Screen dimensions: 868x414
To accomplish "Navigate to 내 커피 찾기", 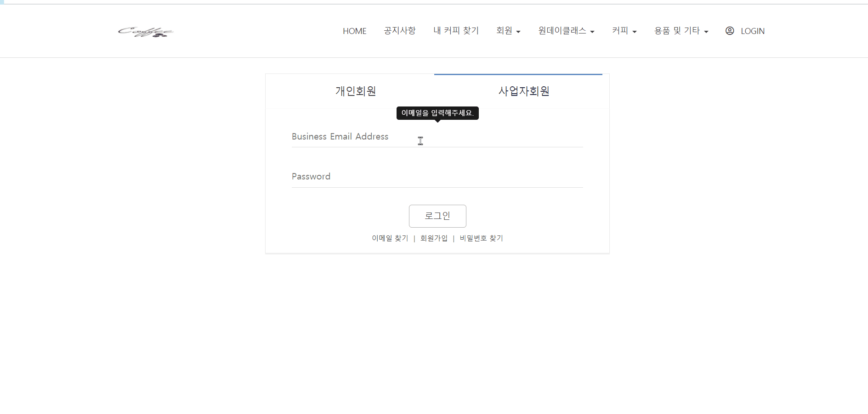I will [x=456, y=31].
